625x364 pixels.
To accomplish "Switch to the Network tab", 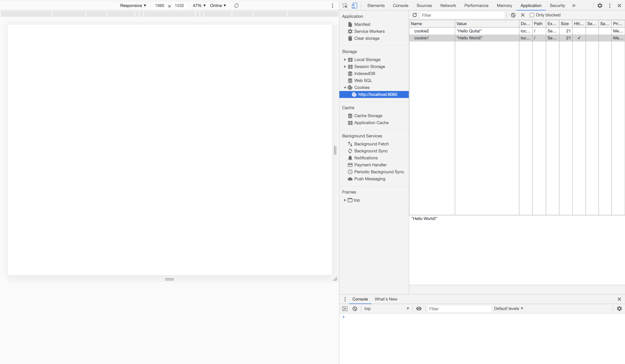I will pyautogui.click(x=448, y=5).
